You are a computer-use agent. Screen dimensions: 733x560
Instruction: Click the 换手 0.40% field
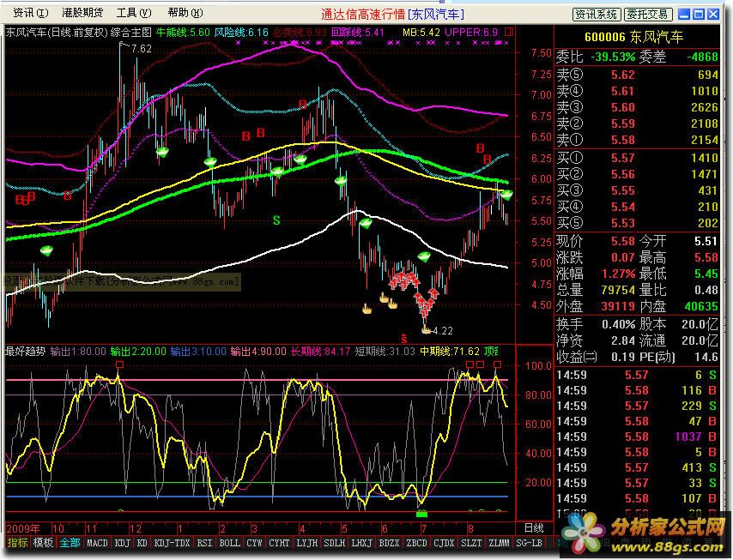click(596, 324)
